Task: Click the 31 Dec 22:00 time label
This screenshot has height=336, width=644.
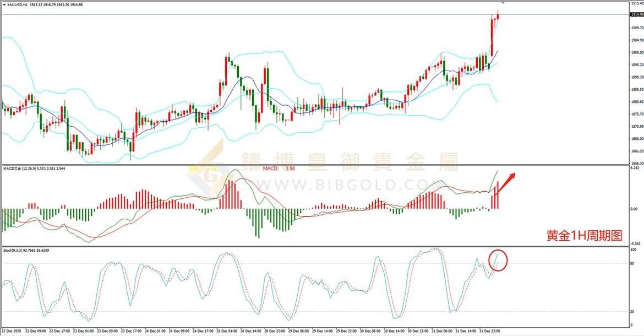Action: pyautogui.click(x=489, y=330)
